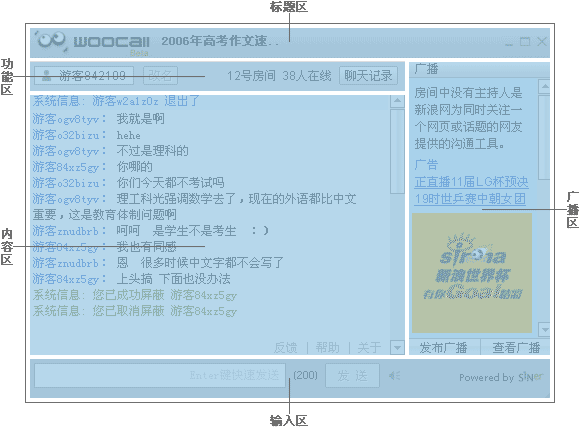Screen dimensions: 580x427
Task: Click the Woocall eyes logo icon
Action: (x=51, y=41)
